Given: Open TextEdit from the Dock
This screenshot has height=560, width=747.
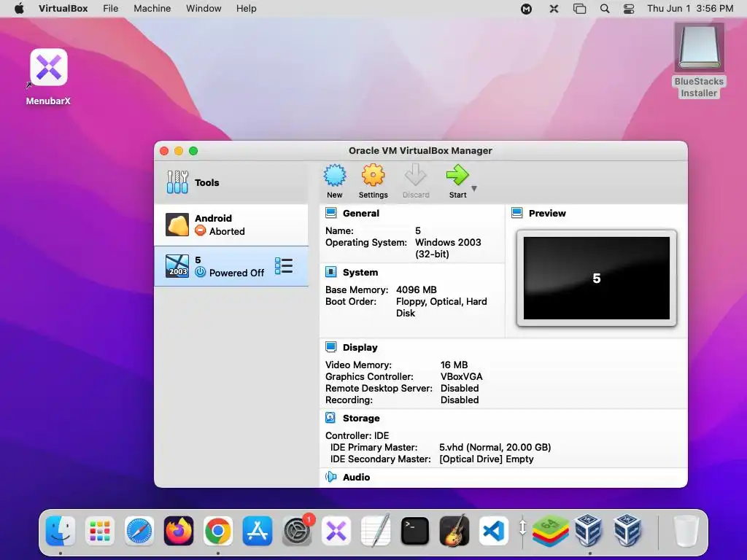Looking at the screenshot, I should (x=376, y=531).
